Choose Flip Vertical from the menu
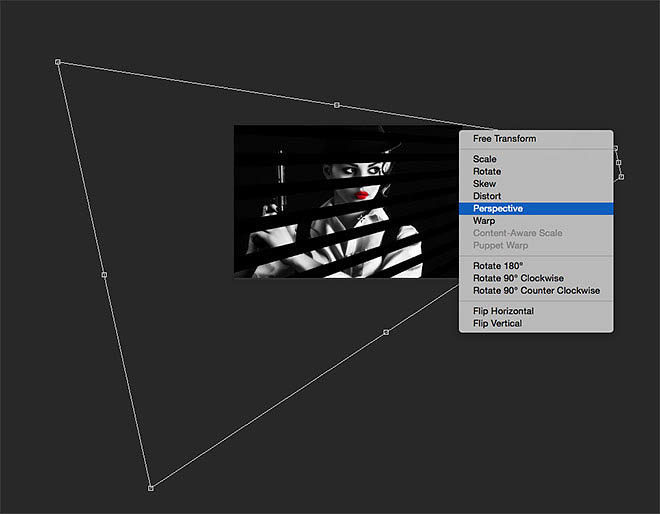Screen dimensions: 660x514 (497, 324)
